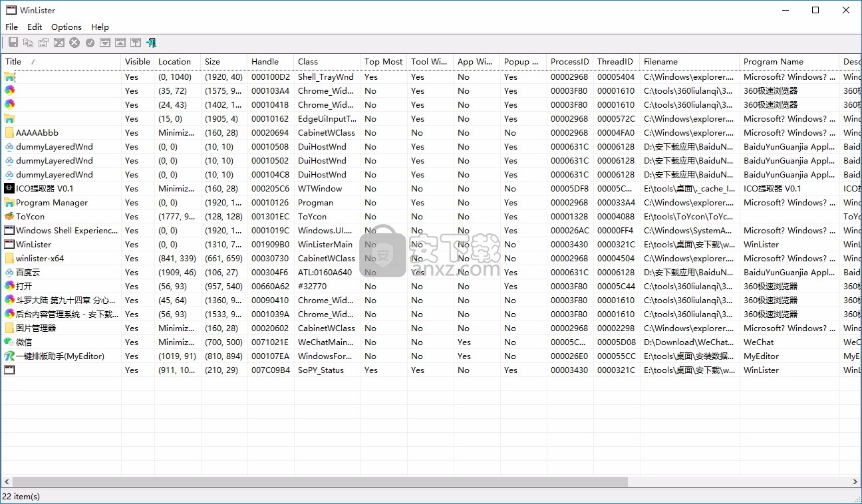Sort by the ProcessID column header
The width and height of the screenshot is (862, 504).
click(570, 61)
